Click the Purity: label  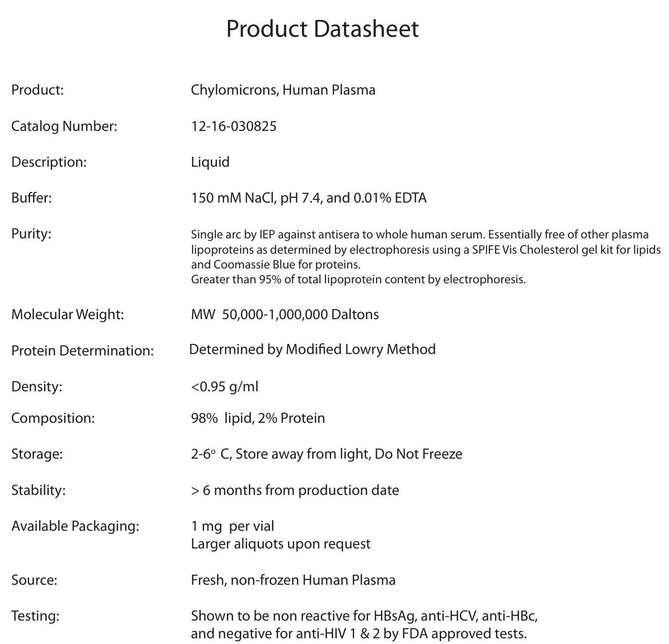click(31, 234)
